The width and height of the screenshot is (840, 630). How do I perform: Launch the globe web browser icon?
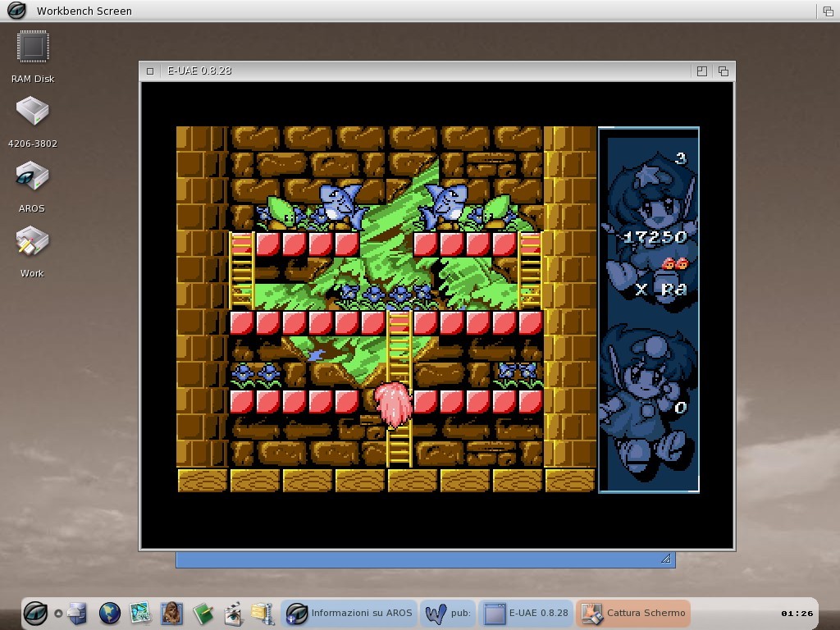(x=109, y=614)
